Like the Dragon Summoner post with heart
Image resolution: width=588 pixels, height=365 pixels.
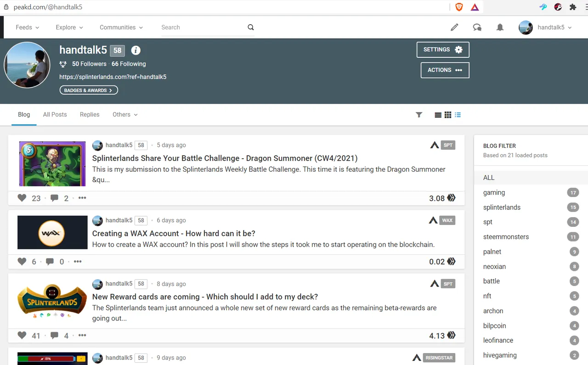[x=22, y=198]
